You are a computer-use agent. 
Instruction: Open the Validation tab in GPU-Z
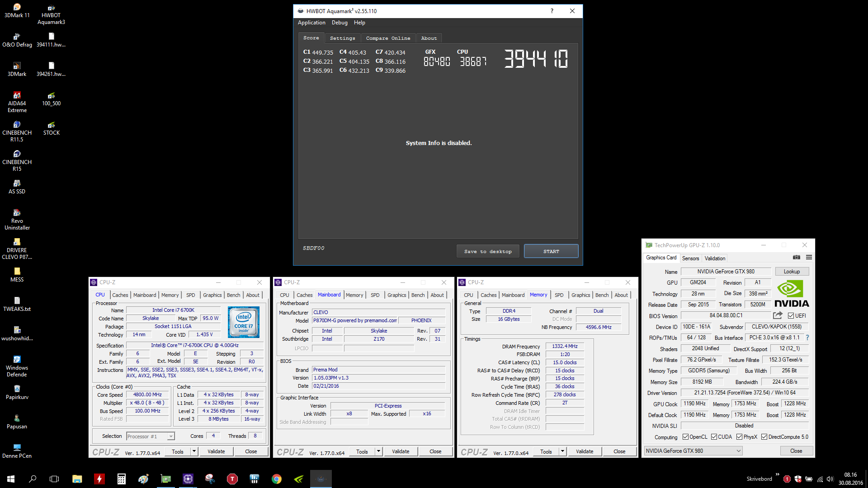715,258
